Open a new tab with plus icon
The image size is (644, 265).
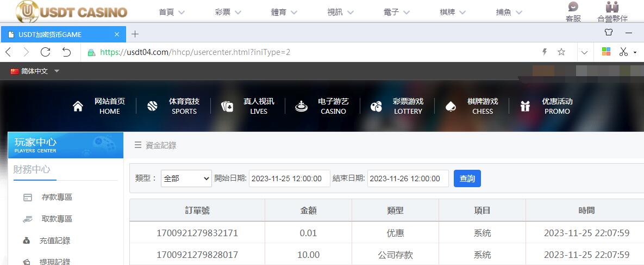click(x=135, y=34)
